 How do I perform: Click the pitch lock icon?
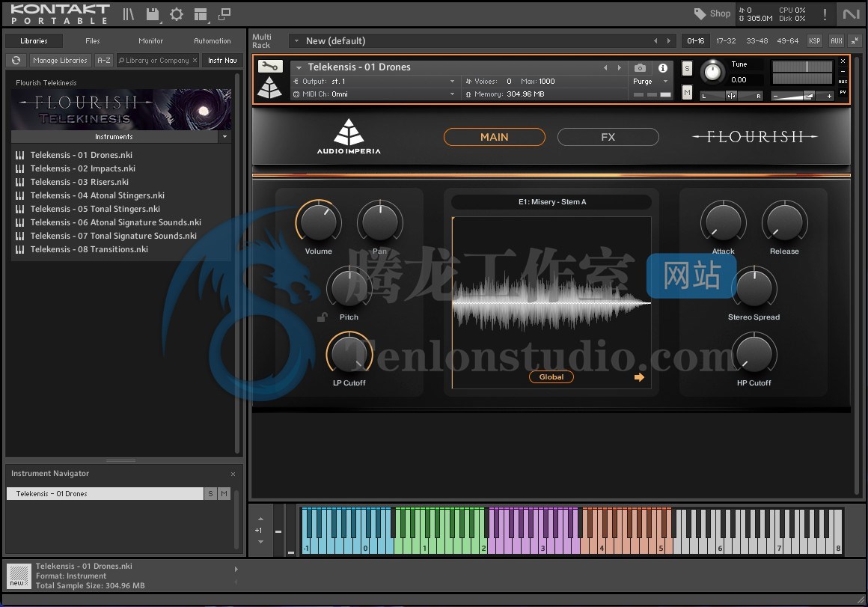click(322, 317)
